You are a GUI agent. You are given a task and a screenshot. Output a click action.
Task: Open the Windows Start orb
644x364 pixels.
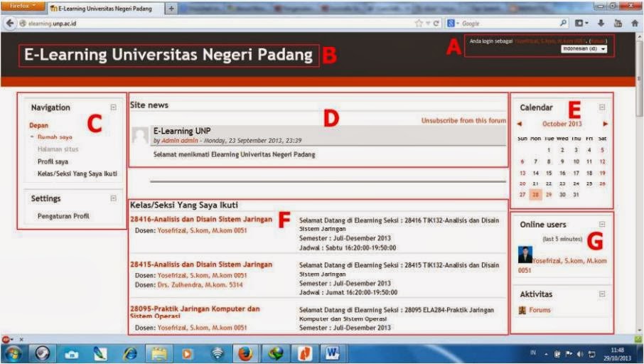pyautogui.click(x=12, y=353)
